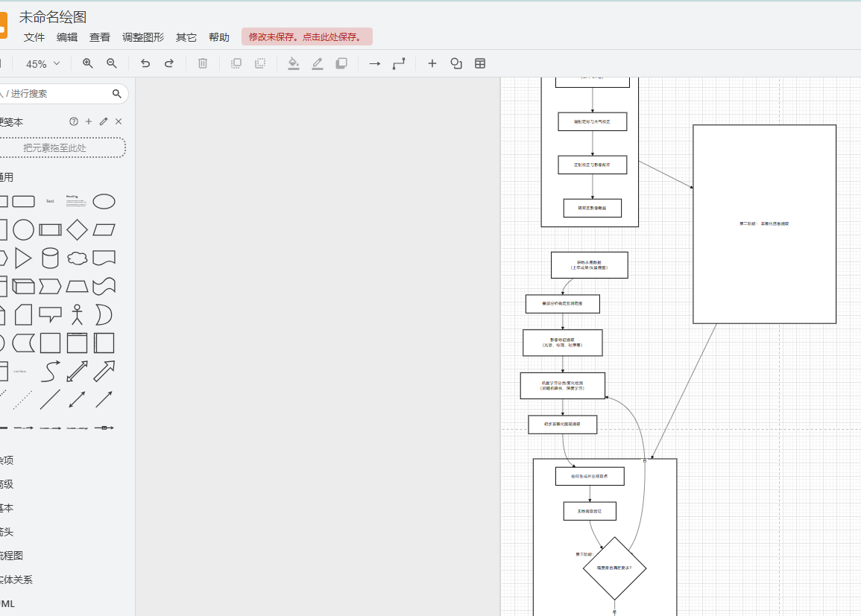Open scratchpad help question mark icon
The height and width of the screenshot is (616, 861).
click(74, 121)
